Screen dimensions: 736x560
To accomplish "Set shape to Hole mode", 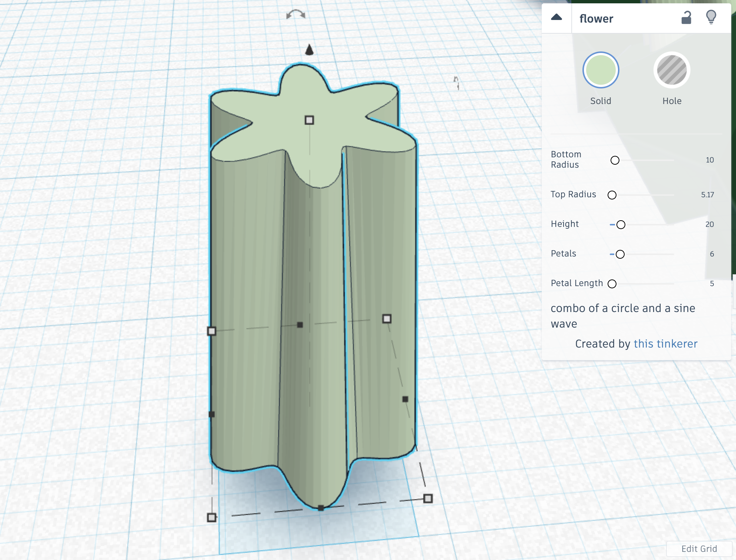I will (x=672, y=70).
